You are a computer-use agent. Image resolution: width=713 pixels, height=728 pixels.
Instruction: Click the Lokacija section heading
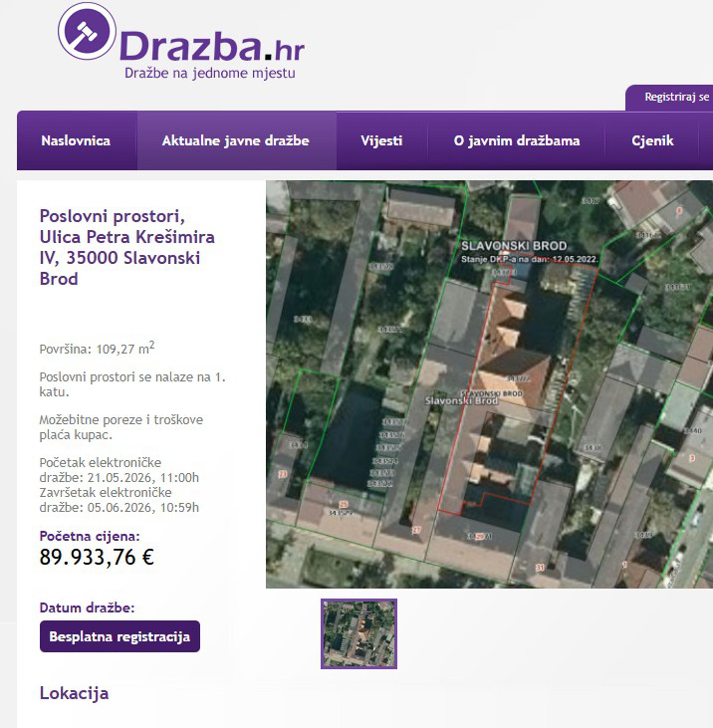coord(74,693)
